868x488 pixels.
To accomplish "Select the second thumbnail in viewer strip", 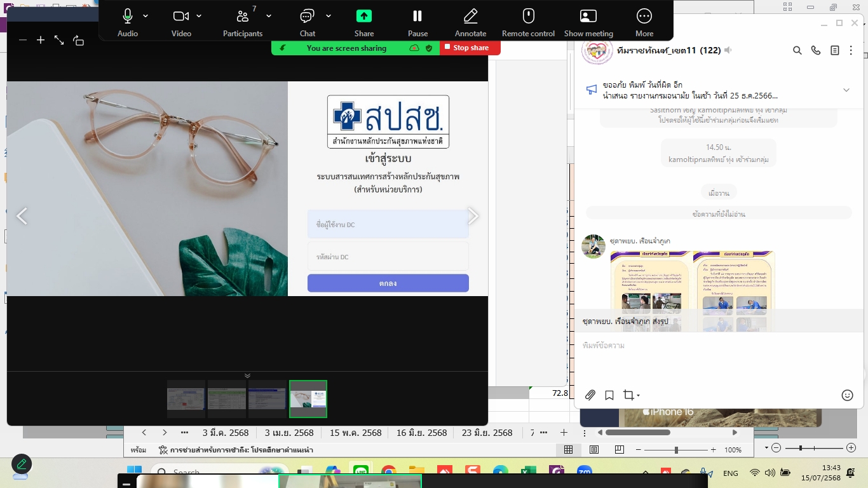I will (x=227, y=399).
